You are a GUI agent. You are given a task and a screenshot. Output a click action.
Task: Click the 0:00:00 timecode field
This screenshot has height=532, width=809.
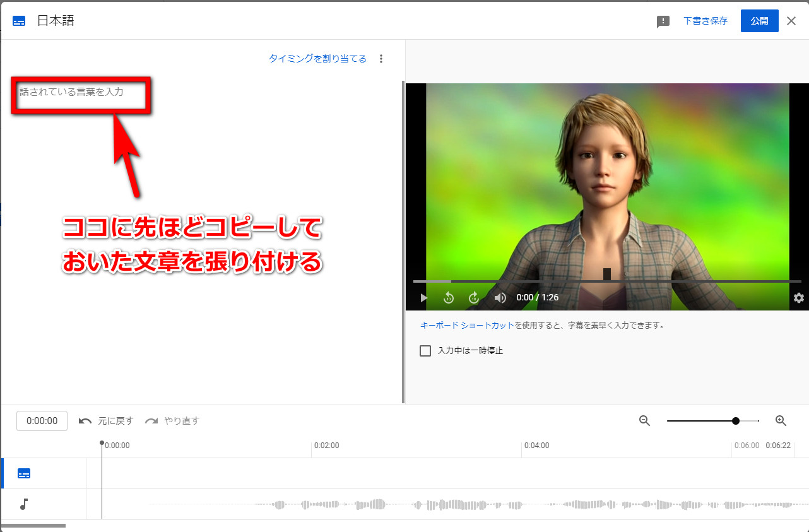click(42, 421)
